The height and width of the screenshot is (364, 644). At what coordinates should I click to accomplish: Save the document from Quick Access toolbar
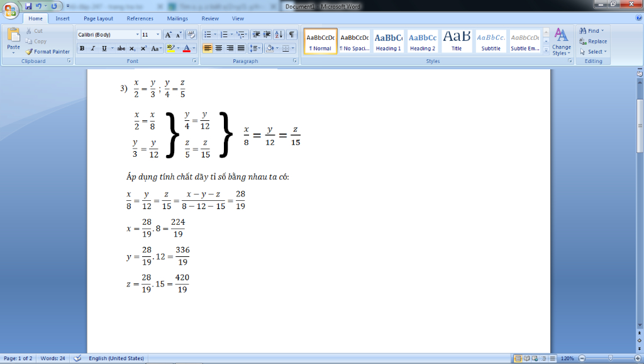(28, 6)
